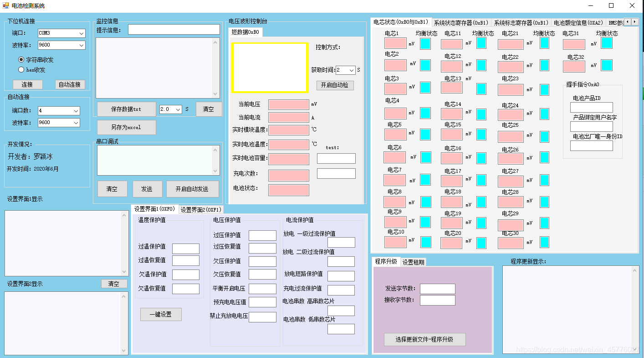644x358 pixels.
Task: Click the yellow-bordered waveform display box
Action: pyautogui.click(x=270, y=68)
